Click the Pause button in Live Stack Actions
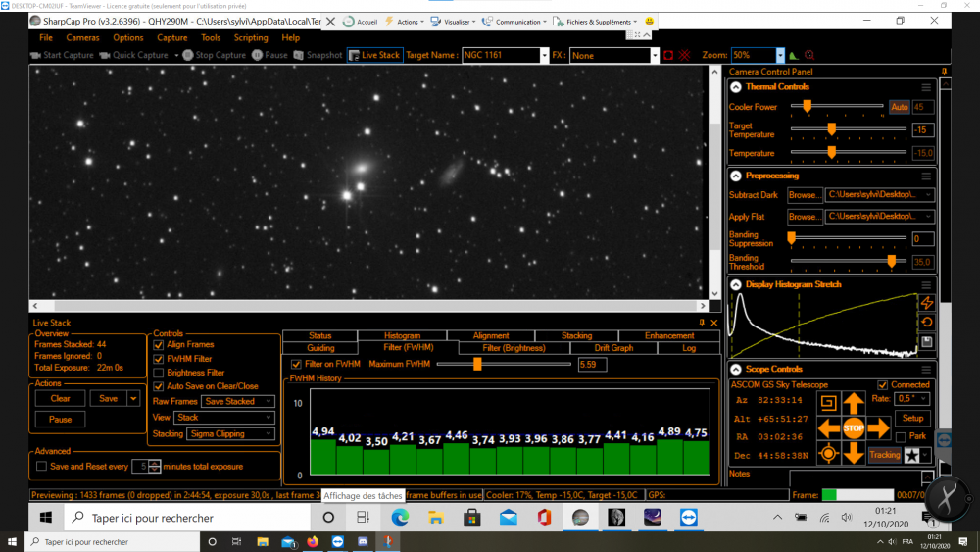Image resolution: width=980 pixels, height=552 pixels. (x=60, y=420)
